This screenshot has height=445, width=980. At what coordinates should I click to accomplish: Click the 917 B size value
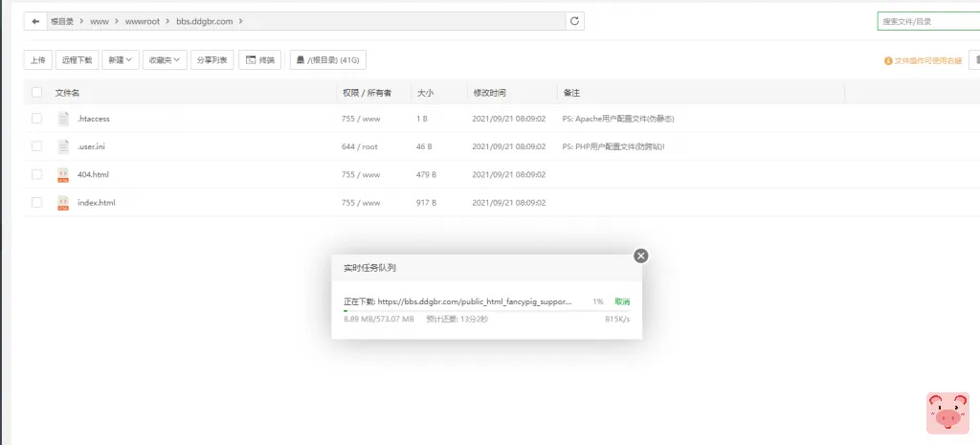tap(426, 203)
